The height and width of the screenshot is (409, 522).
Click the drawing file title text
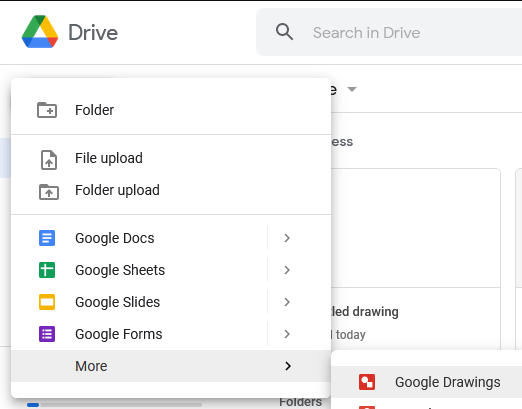[x=365, y=312]
